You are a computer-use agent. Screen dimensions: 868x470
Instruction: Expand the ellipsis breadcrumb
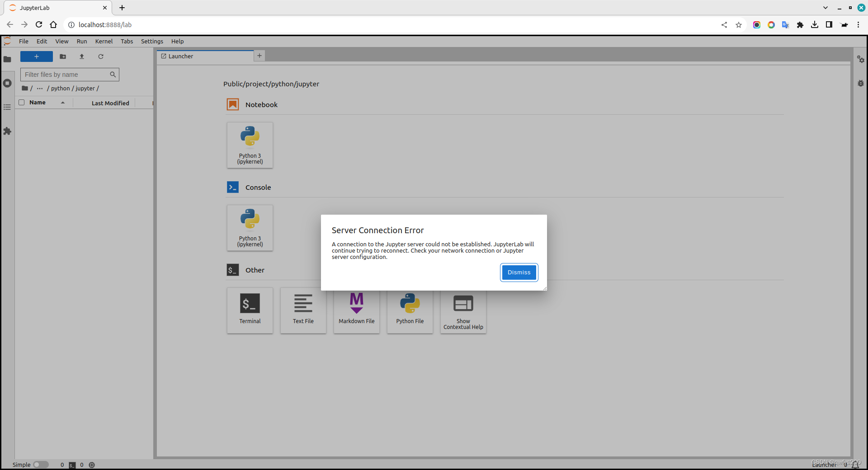click(40, 88)
